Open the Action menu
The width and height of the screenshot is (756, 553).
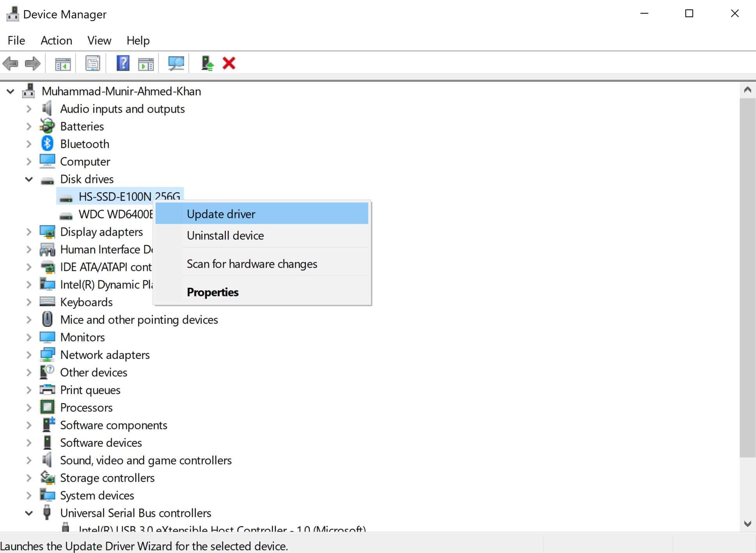56,41
